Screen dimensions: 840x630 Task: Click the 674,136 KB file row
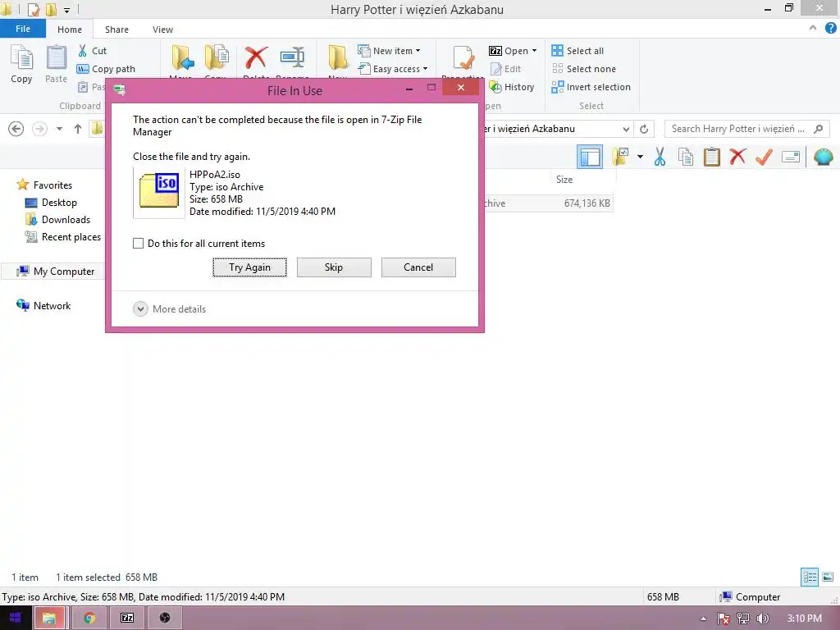[x=549, y=203]
